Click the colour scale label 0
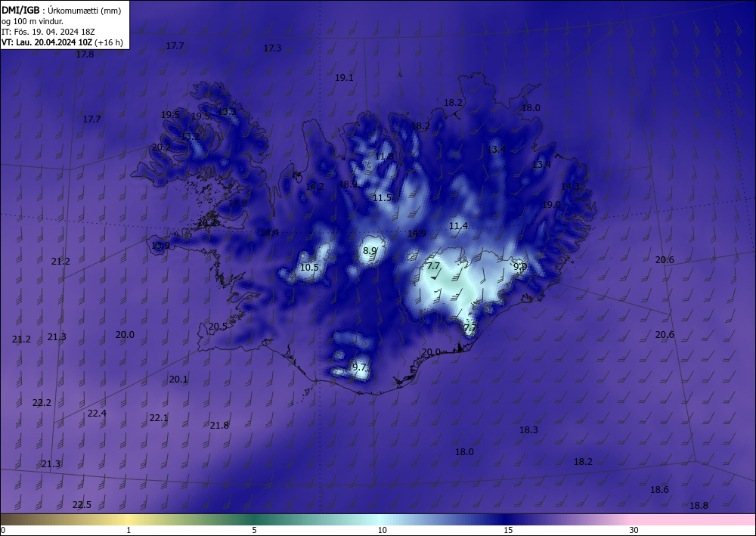Viewport: 756px width, 536px height. pyautogui.click(x=3, y=531)
